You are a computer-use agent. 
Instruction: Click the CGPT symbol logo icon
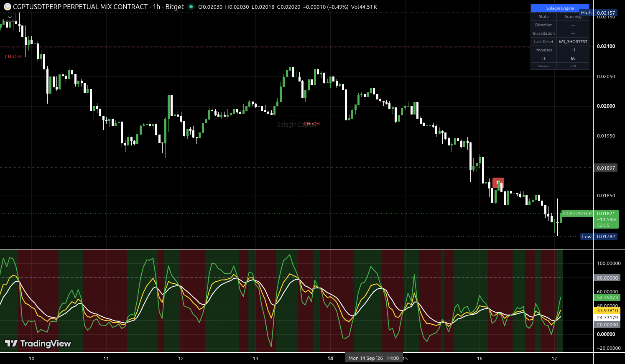(x=7, y=7)
